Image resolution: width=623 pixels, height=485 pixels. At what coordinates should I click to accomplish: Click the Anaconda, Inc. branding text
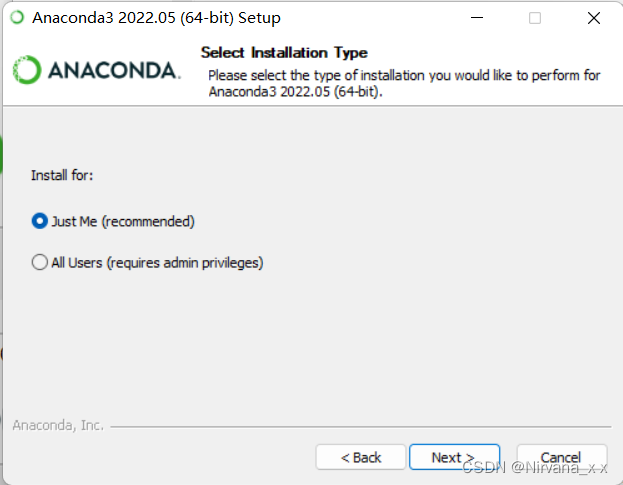[x=58, y=425]
